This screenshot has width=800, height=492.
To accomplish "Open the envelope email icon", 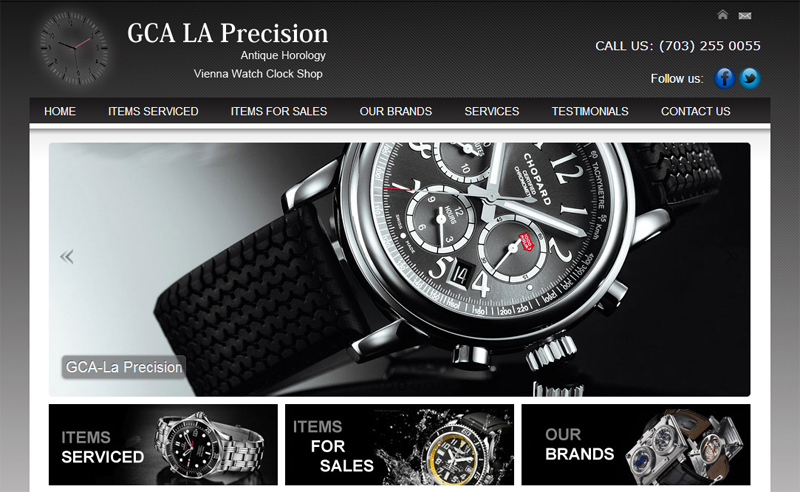I will 745,16.
